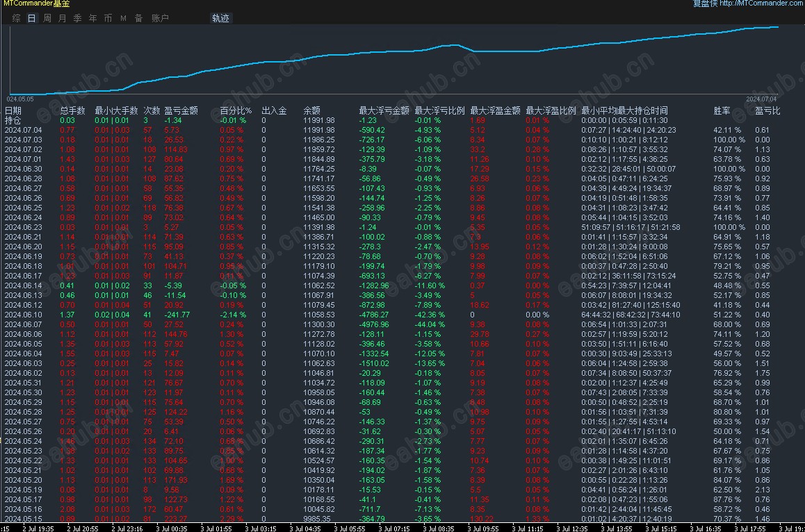The width and height of the screenshot is (805, 532).
Task: Click the MTCommander基金 panel title
Action: click(36, 3)
